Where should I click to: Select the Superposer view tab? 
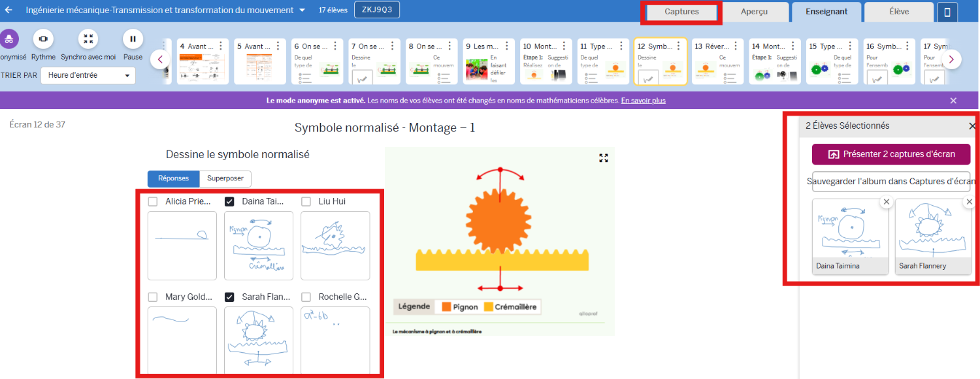225,178
